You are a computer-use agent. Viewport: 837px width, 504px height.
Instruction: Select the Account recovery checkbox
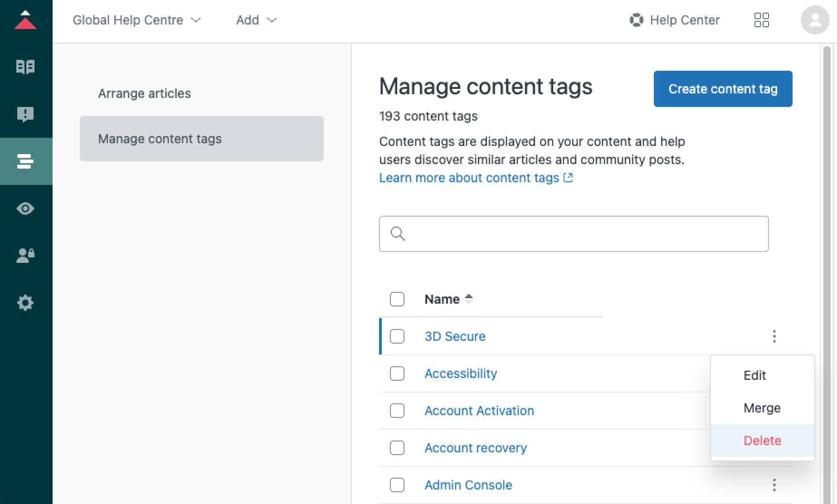click(x=397, y=448)
